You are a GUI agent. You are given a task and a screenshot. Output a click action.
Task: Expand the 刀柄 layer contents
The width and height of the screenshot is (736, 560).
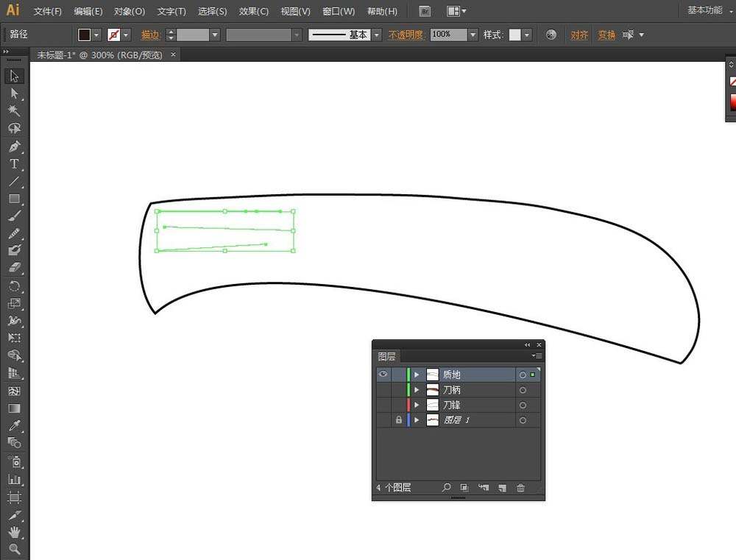coord(417,389)
